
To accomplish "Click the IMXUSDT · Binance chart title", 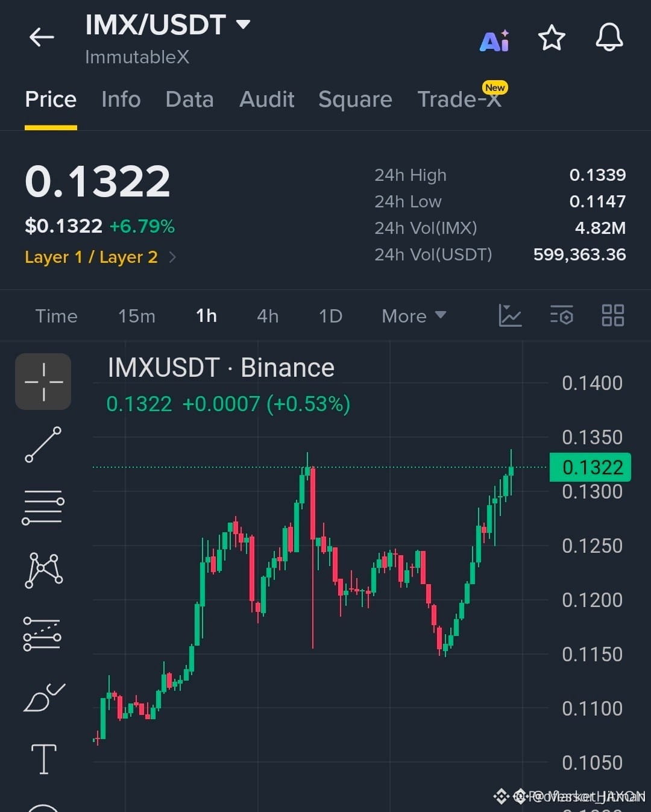I will (x=221, y=368).
